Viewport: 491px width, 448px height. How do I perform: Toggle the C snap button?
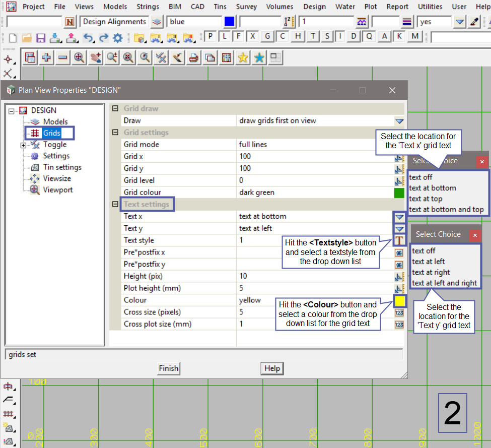tap(283, 36)
